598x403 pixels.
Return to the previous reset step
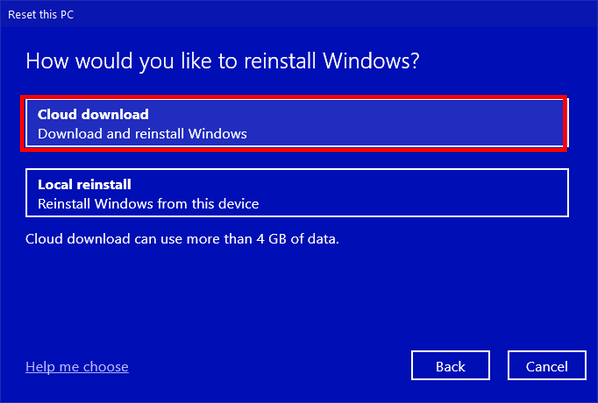click(x=450, y=365)
